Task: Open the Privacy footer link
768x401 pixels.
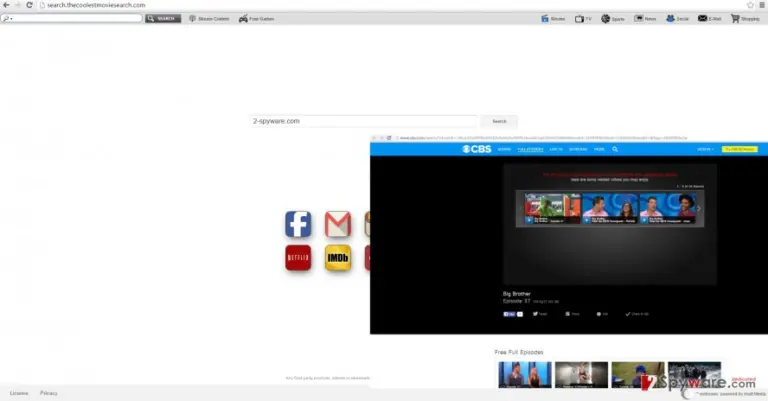Action: (48, 393)
